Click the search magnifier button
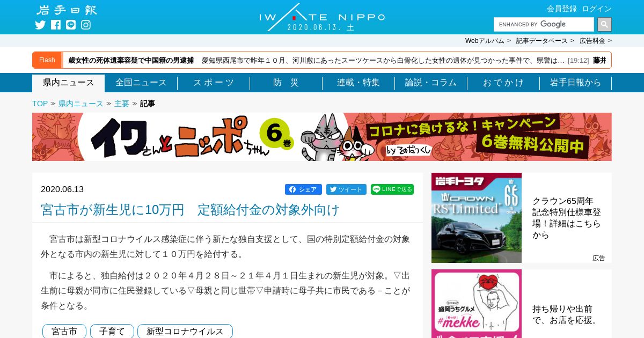 pos(604,24)
